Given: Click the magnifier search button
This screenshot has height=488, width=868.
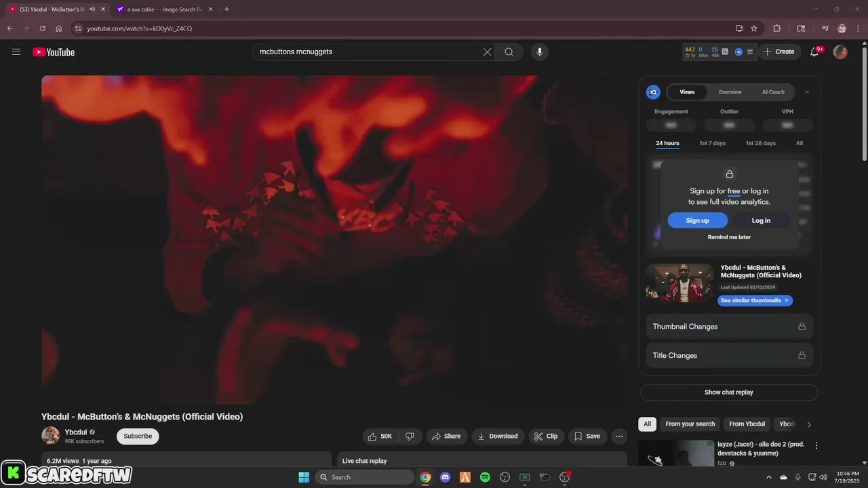Looking at the screenshot, I should tap(509, 52).
